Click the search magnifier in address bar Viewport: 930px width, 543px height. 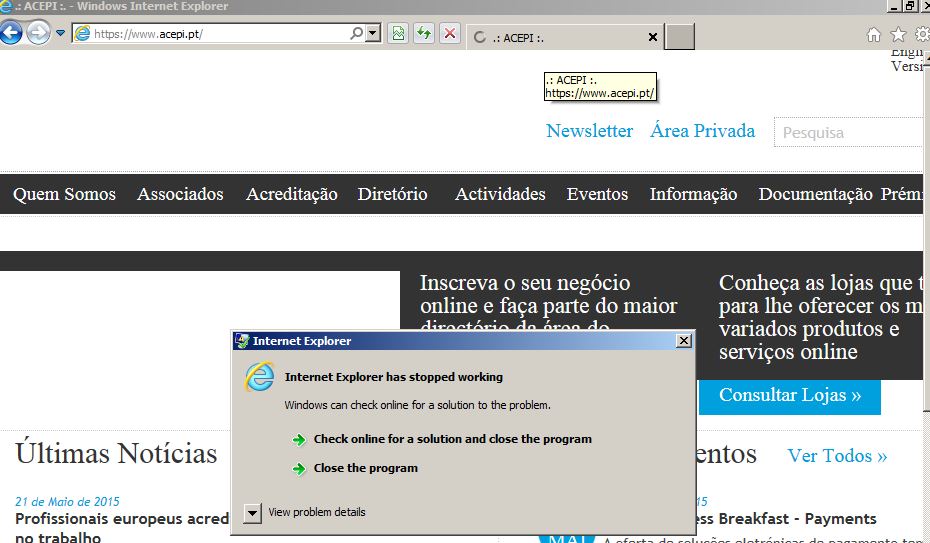(x=356, y=33)
